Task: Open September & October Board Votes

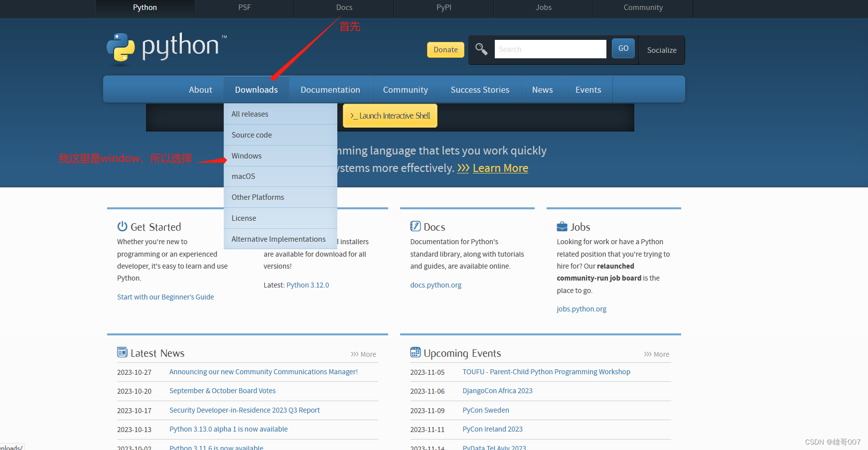Action: (222, 391)
